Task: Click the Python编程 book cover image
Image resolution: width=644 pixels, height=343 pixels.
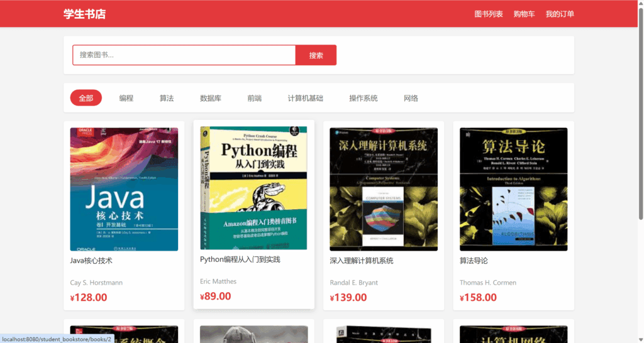Action: pyautogui.click(x=253, y=187)
